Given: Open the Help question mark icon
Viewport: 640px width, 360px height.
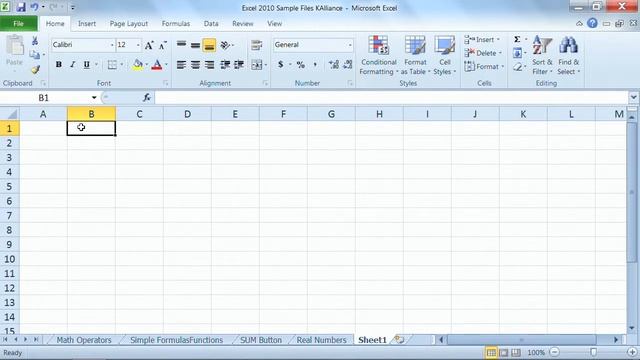Looking at the screenshot, I should [592, 23].
